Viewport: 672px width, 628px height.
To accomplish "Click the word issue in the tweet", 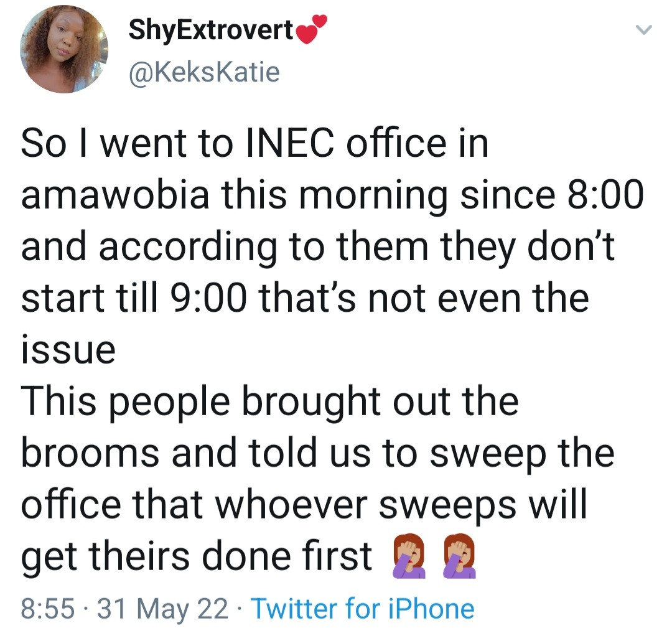I will click(x=68, y=349).
